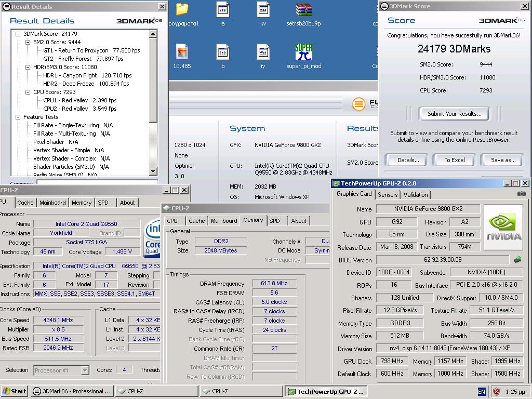The width and height of the screenshot is (532, 399).
Task: Select Fill Rate - Single-Texturing row
Action: click(73, 125)
